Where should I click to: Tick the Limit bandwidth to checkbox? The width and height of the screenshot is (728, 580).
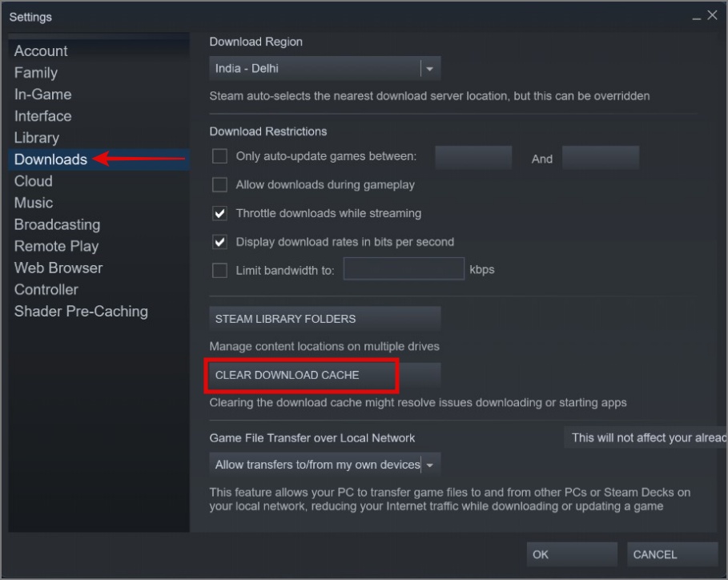coord(219,270)
